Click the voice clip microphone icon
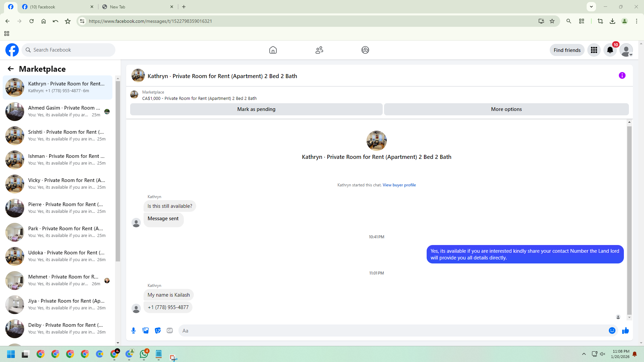The width and height of the screenshot is (644, 362). (133, 330)
